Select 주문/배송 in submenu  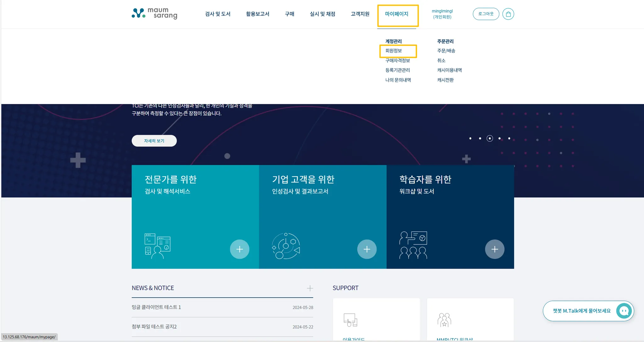(446, 51)
